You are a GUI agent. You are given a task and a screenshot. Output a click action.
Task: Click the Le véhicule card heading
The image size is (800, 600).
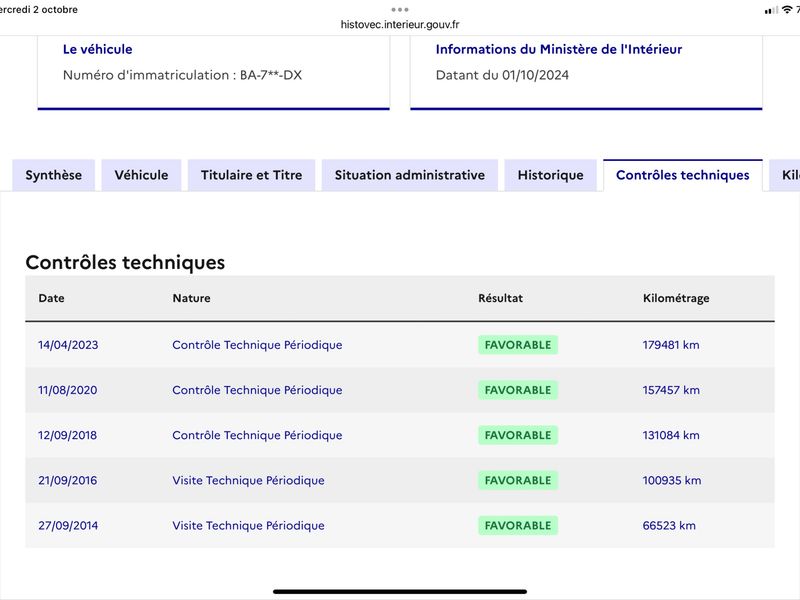tap(97, 49)
